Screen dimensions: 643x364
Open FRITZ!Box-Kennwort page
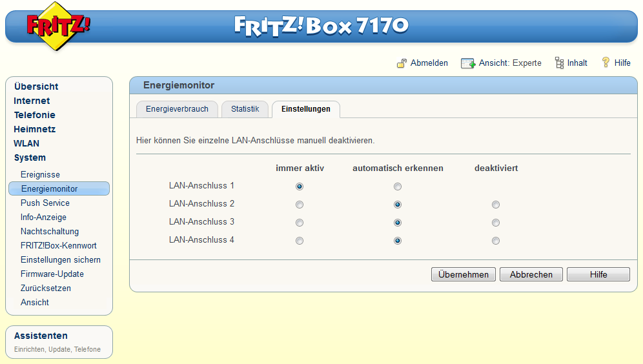[59, 245]
